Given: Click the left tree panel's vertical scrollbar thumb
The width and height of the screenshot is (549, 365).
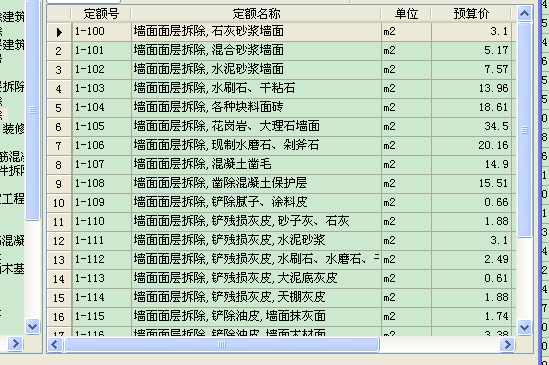Looking at the screenshot, I should coord(33,110).
